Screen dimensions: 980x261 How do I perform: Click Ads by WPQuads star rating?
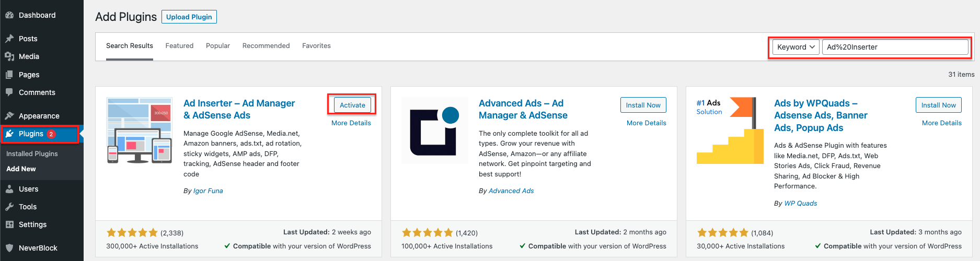pos(722,233)
